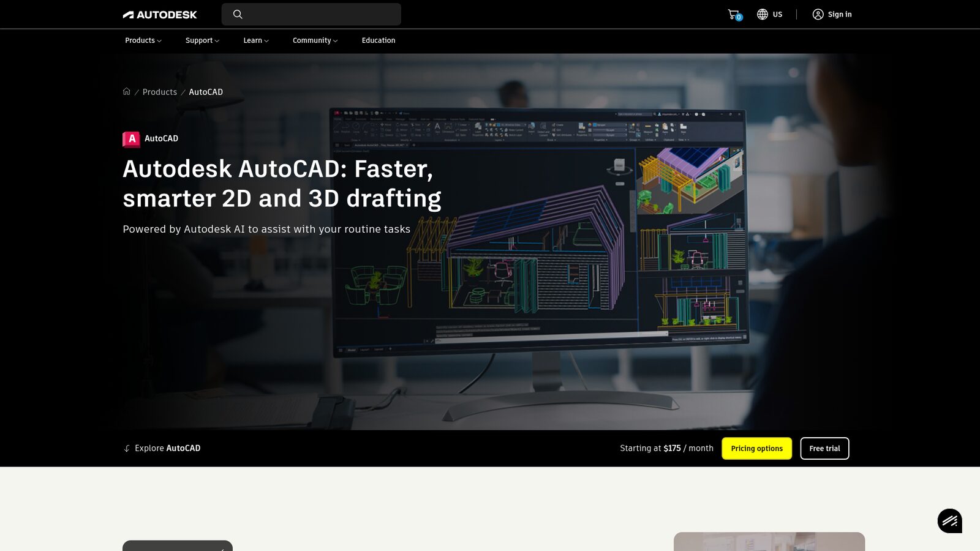The image size is (980, 551).
Task: Expand the Community menu
Action: coord(315,40)
